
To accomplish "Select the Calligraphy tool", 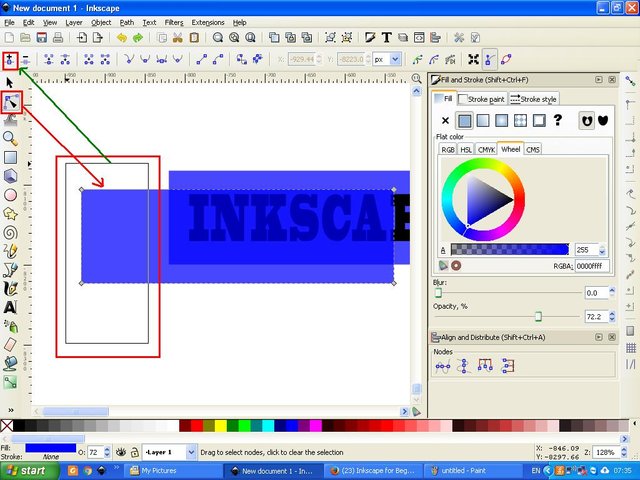I will [10, 289].
